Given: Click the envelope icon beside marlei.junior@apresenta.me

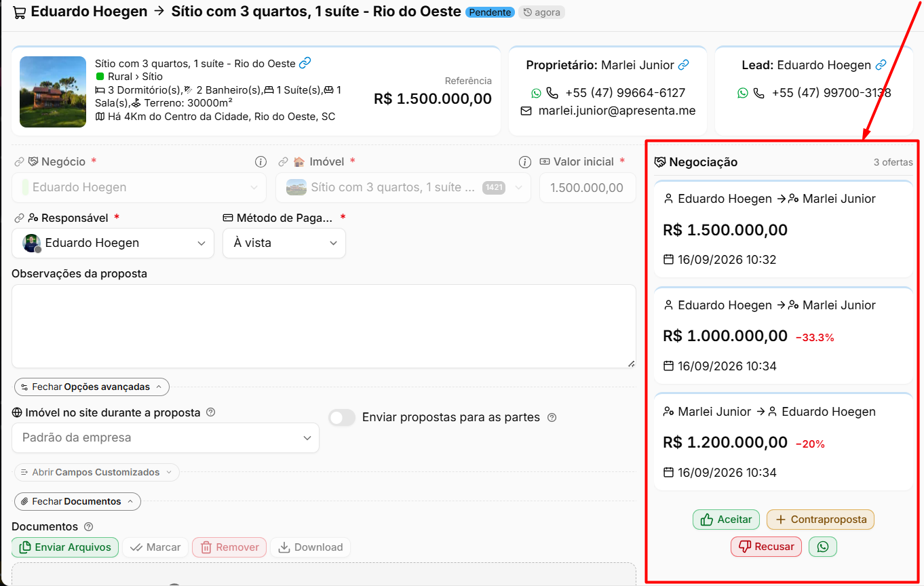Looking at the screenshot, I should 526,111.
